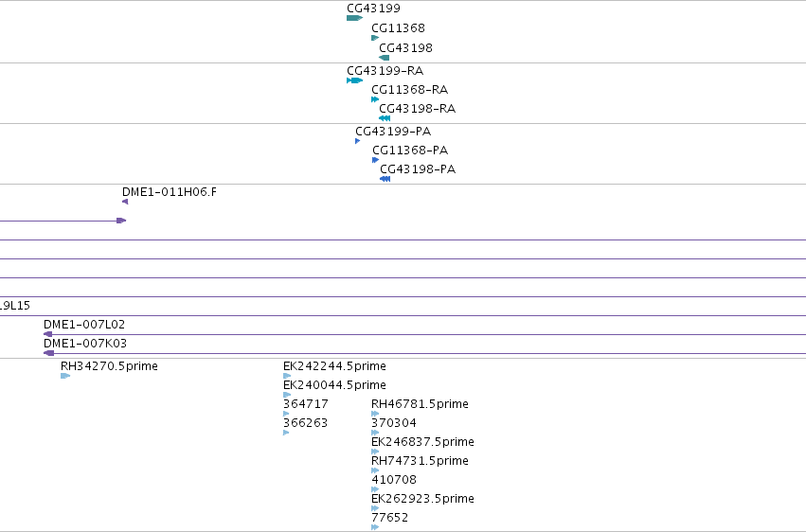The height and width of the screenshot is (532, 806).
Task: Select the EK262923.5prime EST label
Action: tap(422, 499)
